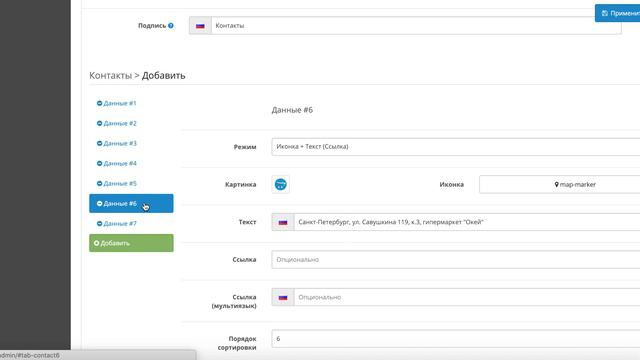The width and height of the screenshot is (640, 360).
Task: Open the map-marker icon picker
Action: [x=560, y=184]
